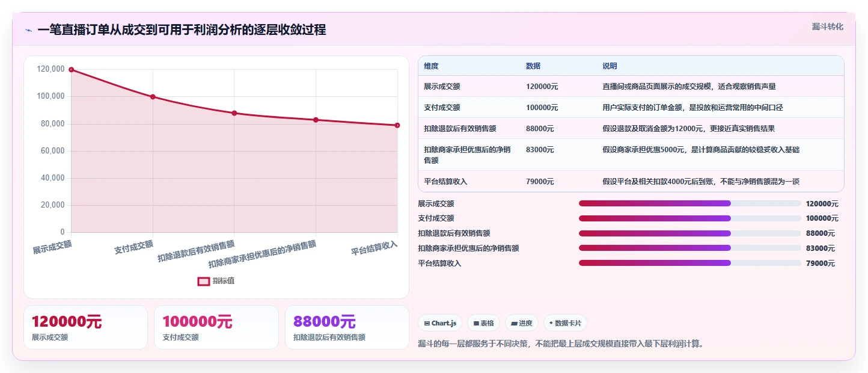
Task: Click the Chart.js chip icon
Action: (x=427, y=323)
